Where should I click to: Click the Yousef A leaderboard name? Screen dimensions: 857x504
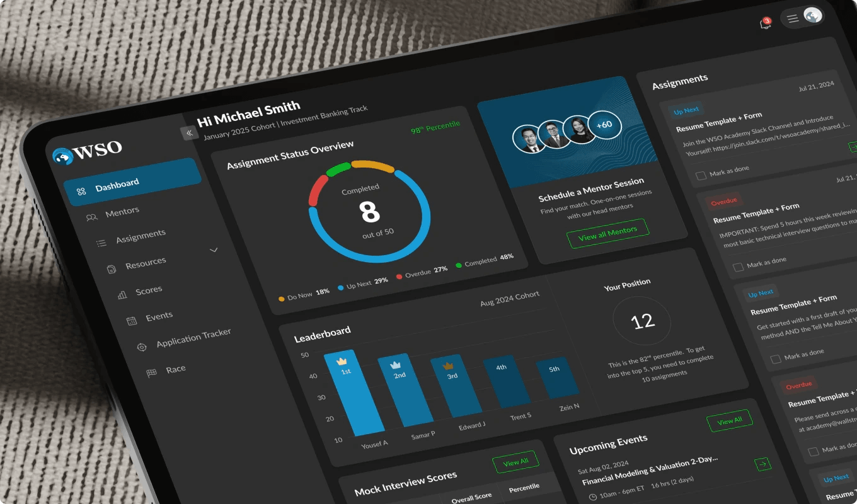[x=374, y=444]
